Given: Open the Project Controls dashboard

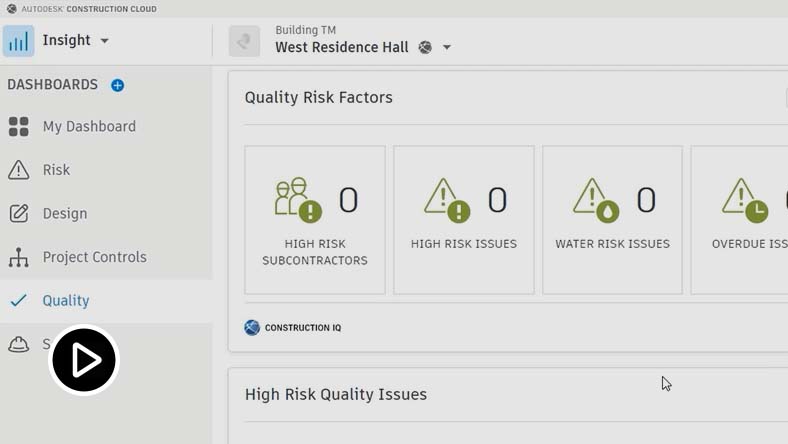Looking at the screenshot, I should (94, 257).
